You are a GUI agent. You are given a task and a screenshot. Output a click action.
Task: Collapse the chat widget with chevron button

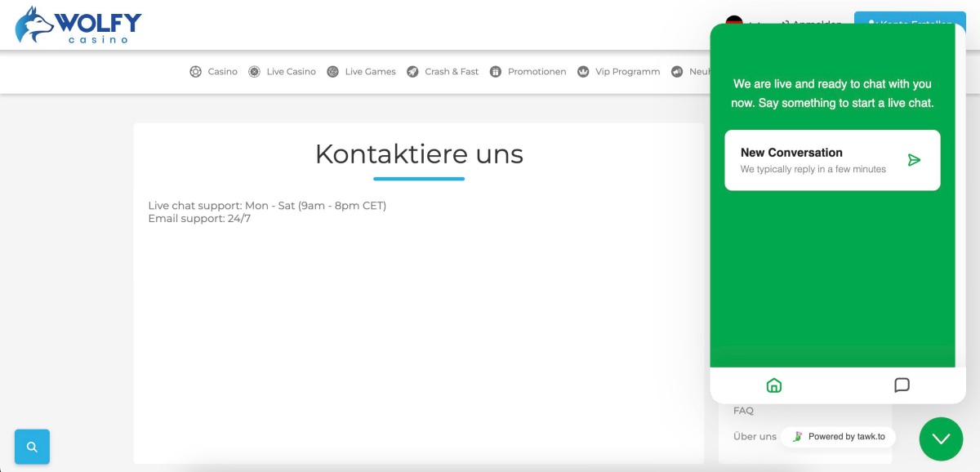point(941,439)
